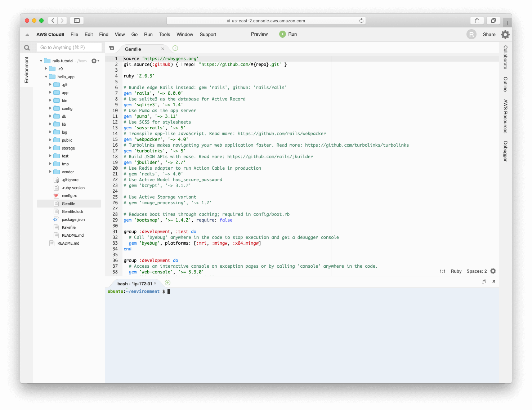
Task: Close the terminal panel with X
Action: click(x=494, y=281)
